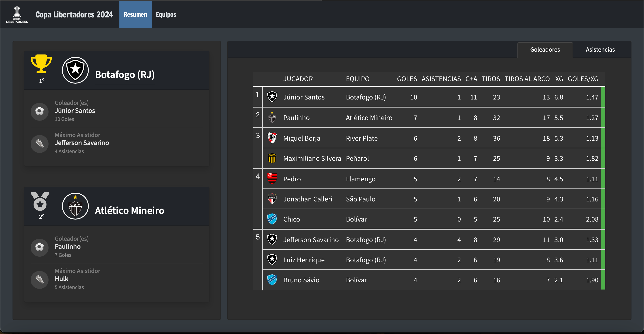The image size is (644, 334).
Task: Select player name Júnior Santos in the table
Action: coord(304,97)
